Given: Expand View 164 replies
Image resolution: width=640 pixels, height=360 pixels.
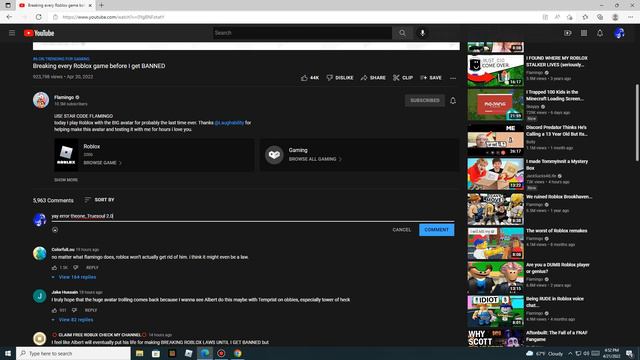Looking at the screenshot, I should click(75, 277).
